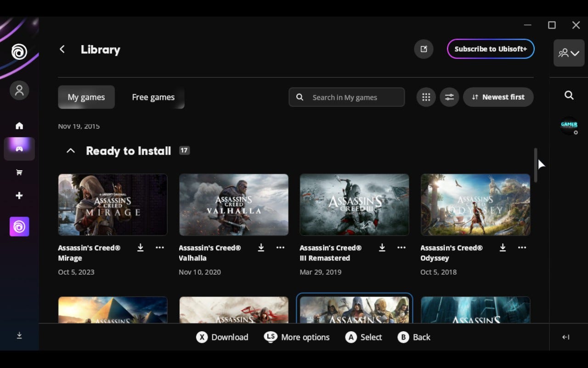Click the Assassin's Creed Odyssey title text
Viewport: 588px width, 368px height.
pos(452,253)
